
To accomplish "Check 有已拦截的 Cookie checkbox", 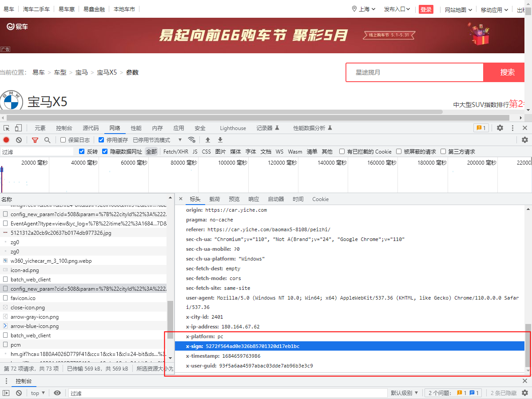I will (342, 151).
